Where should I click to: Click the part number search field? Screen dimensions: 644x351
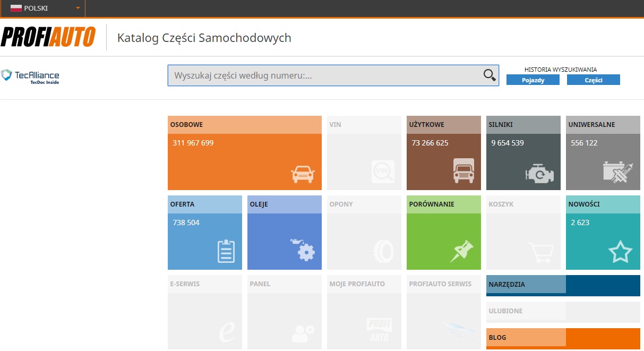pyautogui.click(x=333, y=75)
